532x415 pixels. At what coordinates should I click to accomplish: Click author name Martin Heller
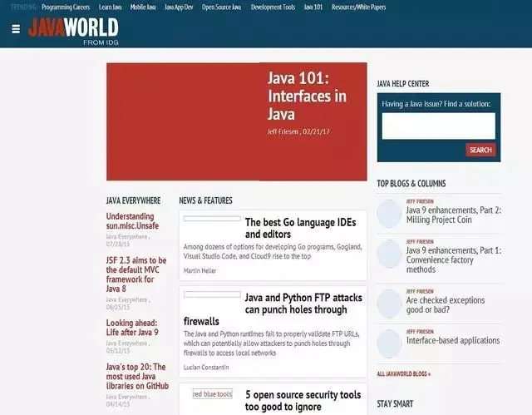(x=199, y=270)
